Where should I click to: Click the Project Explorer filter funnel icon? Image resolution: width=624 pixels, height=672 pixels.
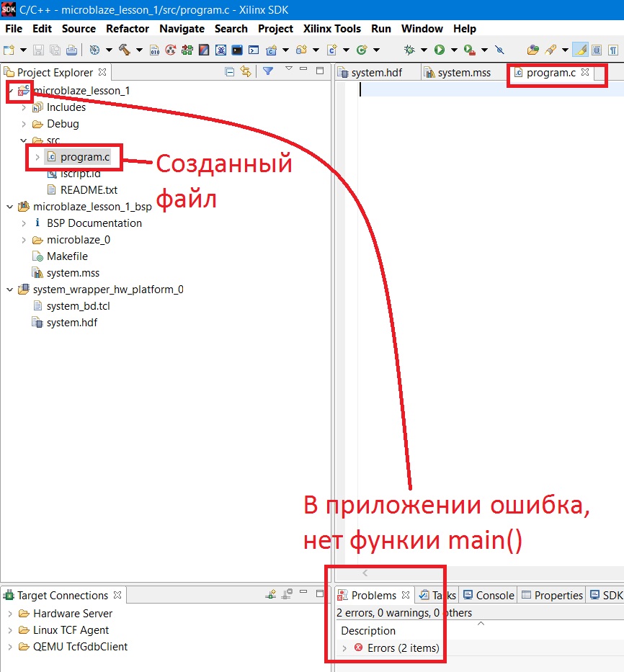pyautogui.click(x=267, y=71)
